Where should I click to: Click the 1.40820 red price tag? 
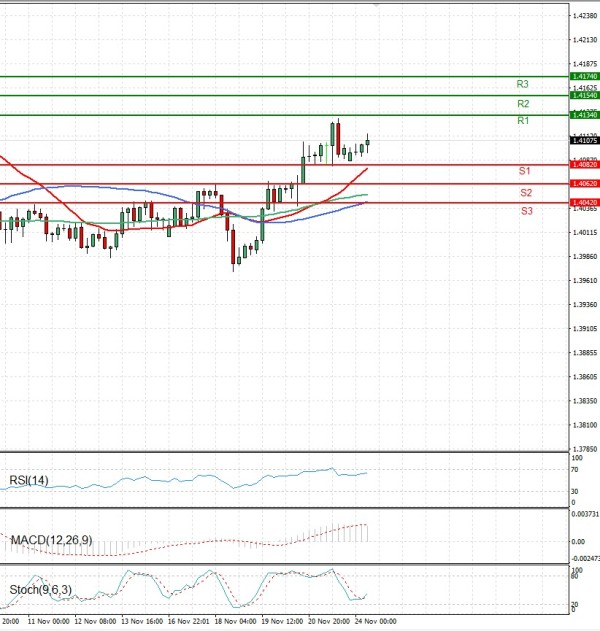click(x=584, y=165)
